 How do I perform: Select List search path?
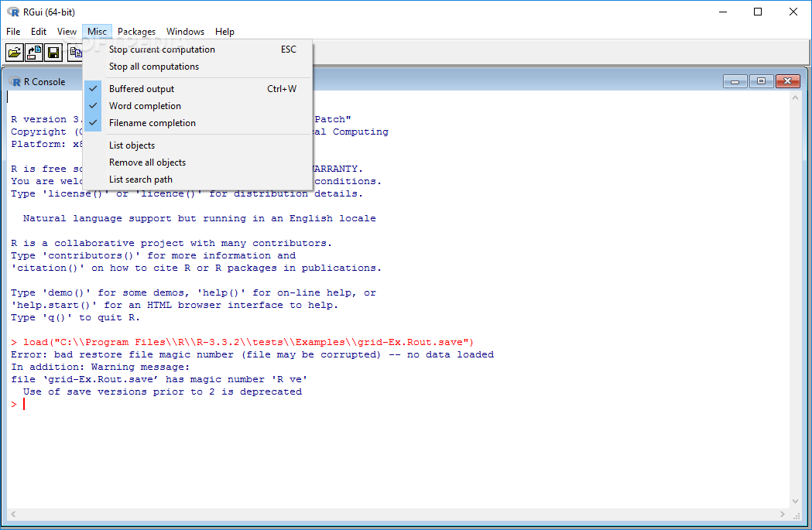[x=198, y=180]
